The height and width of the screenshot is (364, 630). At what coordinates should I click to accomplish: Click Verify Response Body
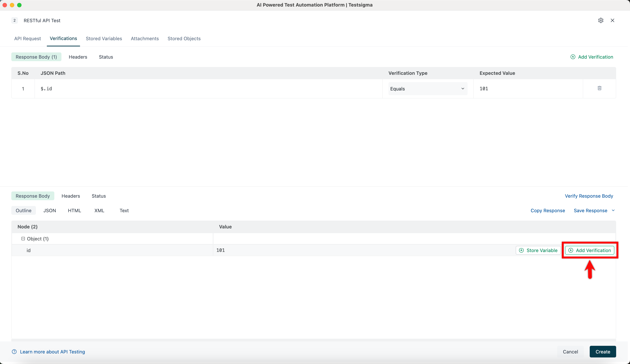[x=589, y=196]
